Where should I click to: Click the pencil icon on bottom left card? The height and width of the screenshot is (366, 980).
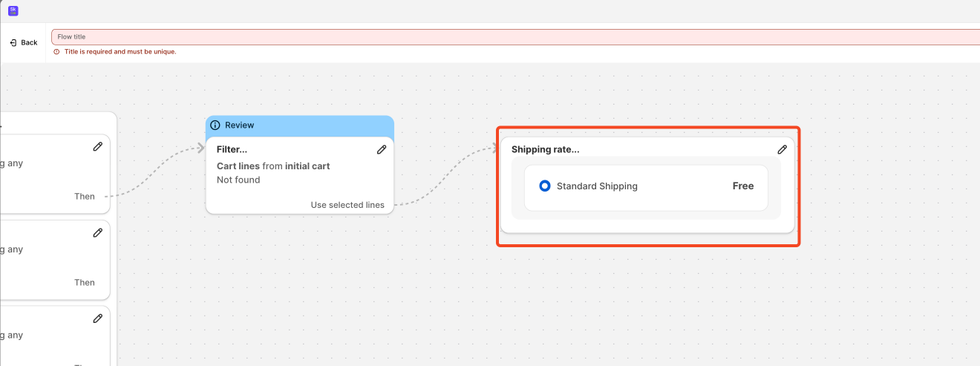click(97, 318)
